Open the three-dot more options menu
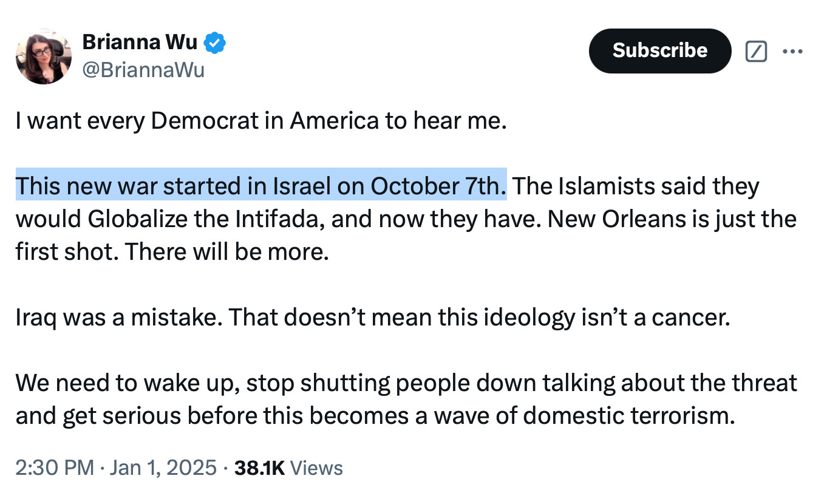 coord(792,52)
